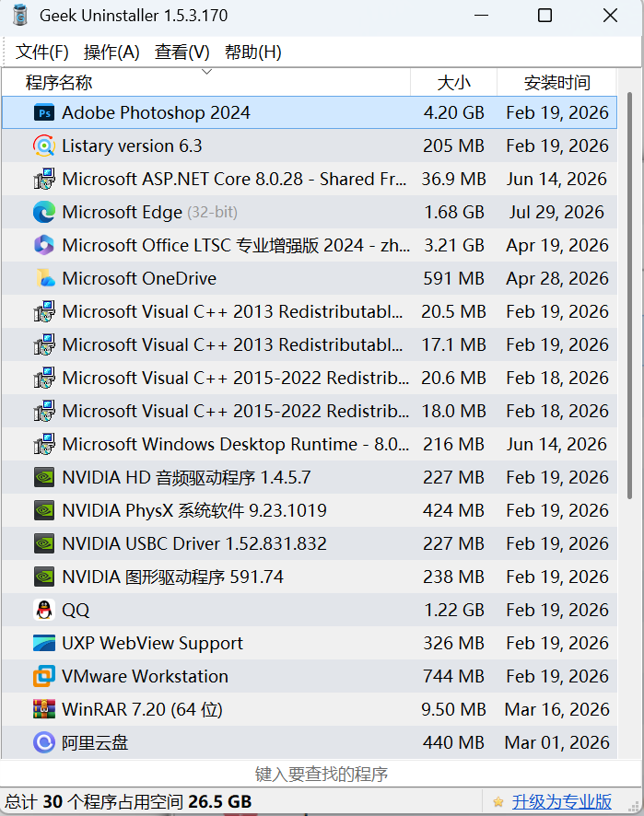Focus the 键入要查找的程序 search field

[x=322, y=775]
